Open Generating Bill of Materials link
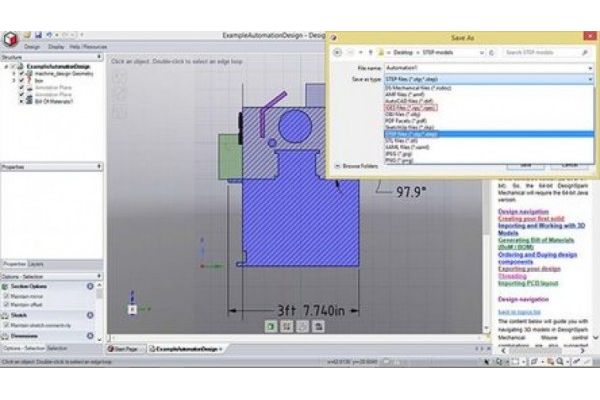This screenshot has height=400, width=600. (536, 244)
